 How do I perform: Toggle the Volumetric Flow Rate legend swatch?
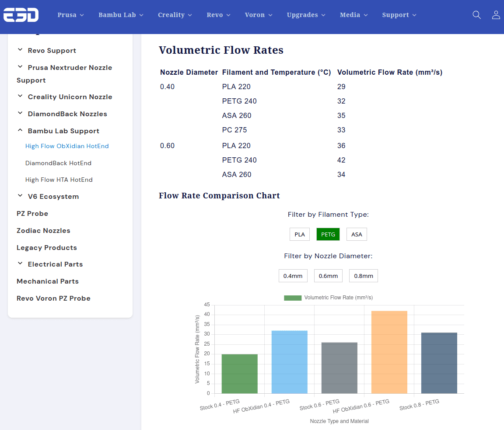click(x=293, y=298)
